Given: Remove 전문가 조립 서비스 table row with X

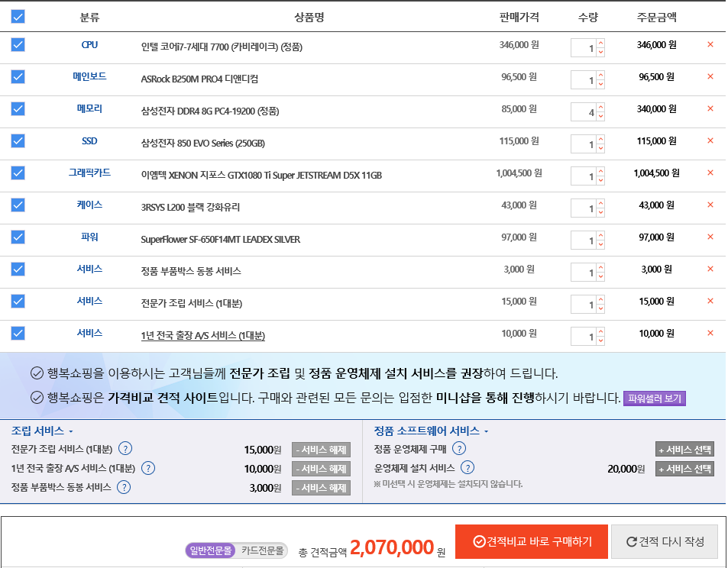Looking at the screenshot, I should 710,301.
